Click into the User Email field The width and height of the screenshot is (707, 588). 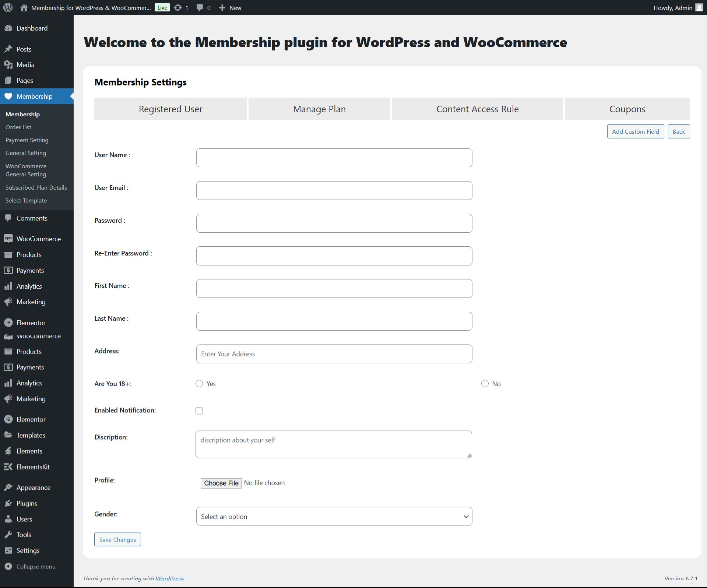pyautogui.click(x=334, y=190)
